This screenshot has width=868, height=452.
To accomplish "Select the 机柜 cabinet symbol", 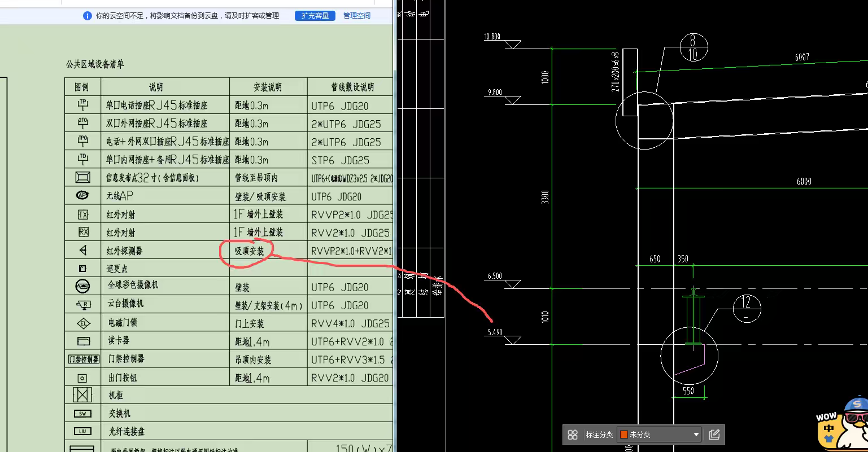I will 82,395.
